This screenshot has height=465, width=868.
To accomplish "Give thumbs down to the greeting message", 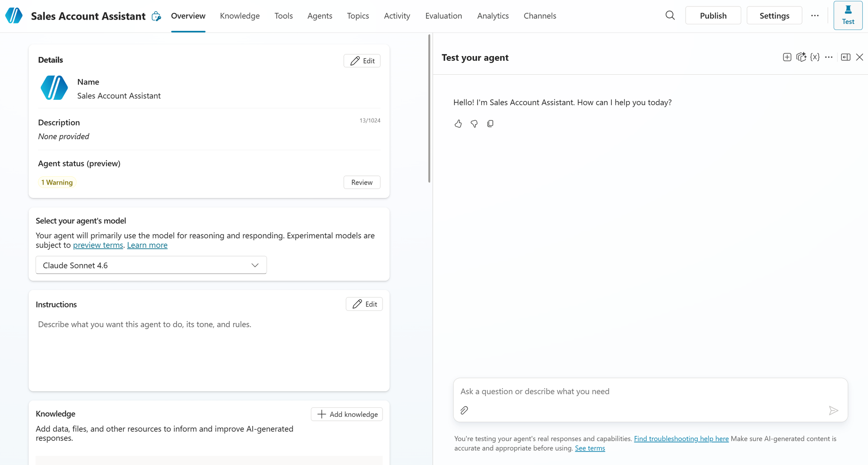I will pos(474,124).
